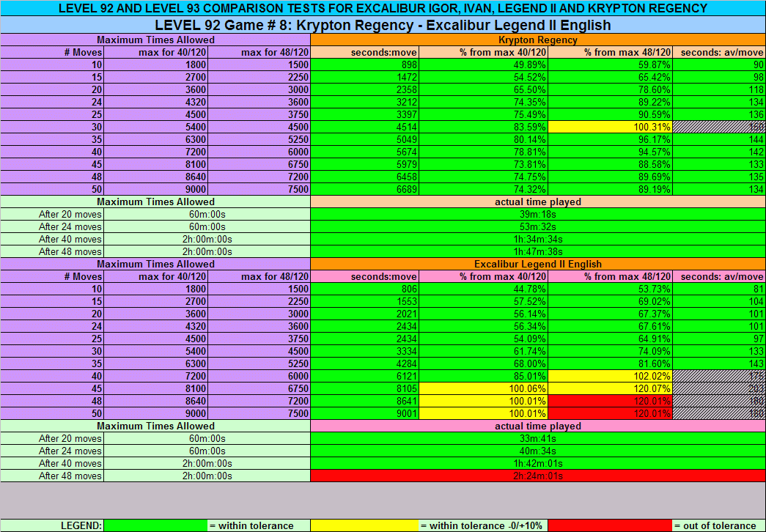Click the cell with value 5049

[364, 140]
